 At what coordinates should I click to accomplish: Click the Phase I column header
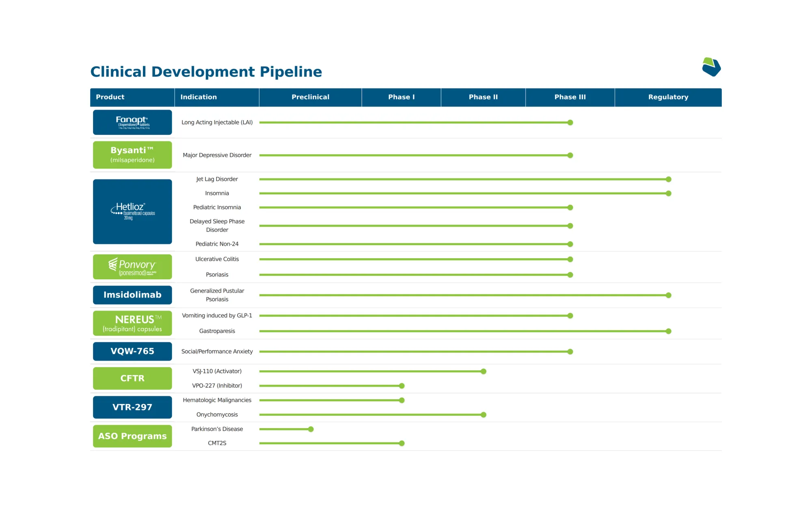coord(402,97)
